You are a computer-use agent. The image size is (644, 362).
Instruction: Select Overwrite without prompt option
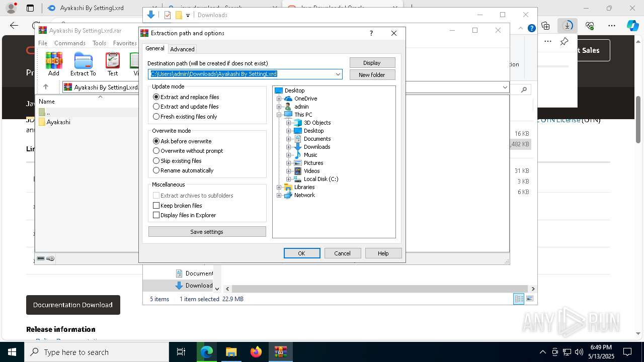click(x=188, y=151)
